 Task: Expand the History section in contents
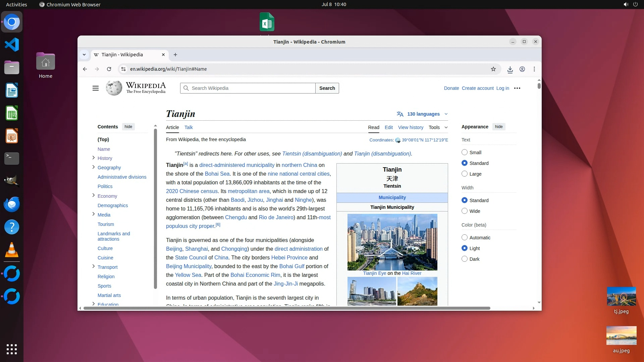click(x=94, y=158)
